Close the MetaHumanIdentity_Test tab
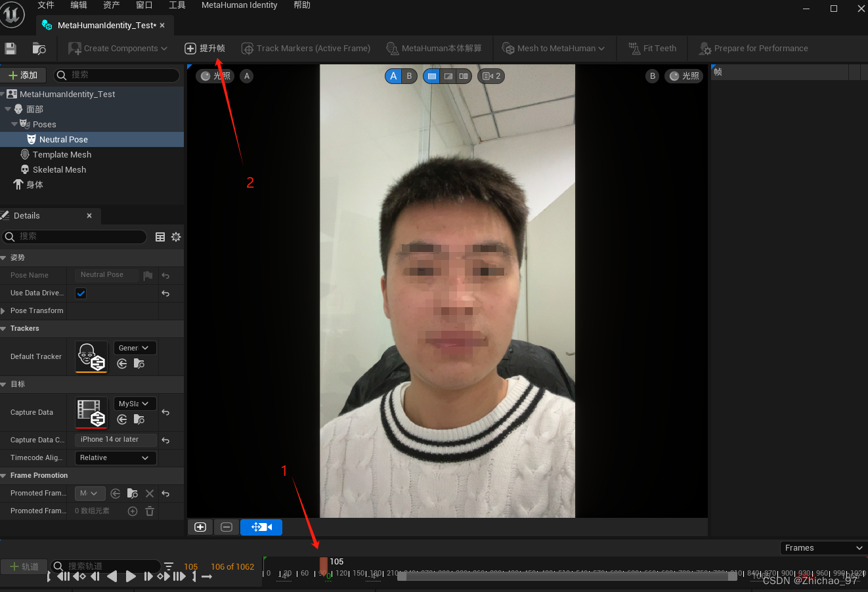 coord(162,26)
